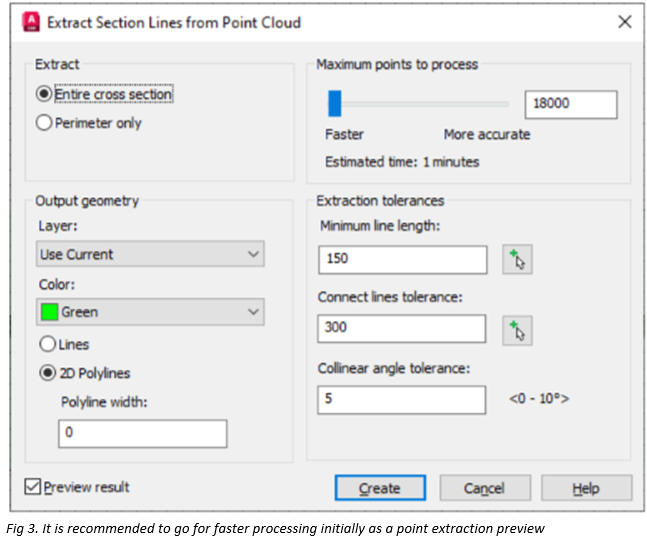Click the Create button
The height and width of the screenshot is (539, 647).
pyautogui.click(x=380, y=488)
